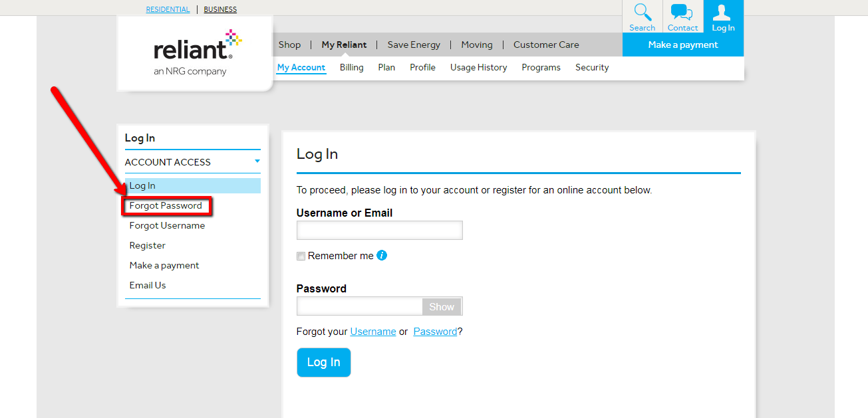Open the Customer Care menu
The width and height of the screenshot is (868, 418).
pyautogui.click(x=545, y=45)
